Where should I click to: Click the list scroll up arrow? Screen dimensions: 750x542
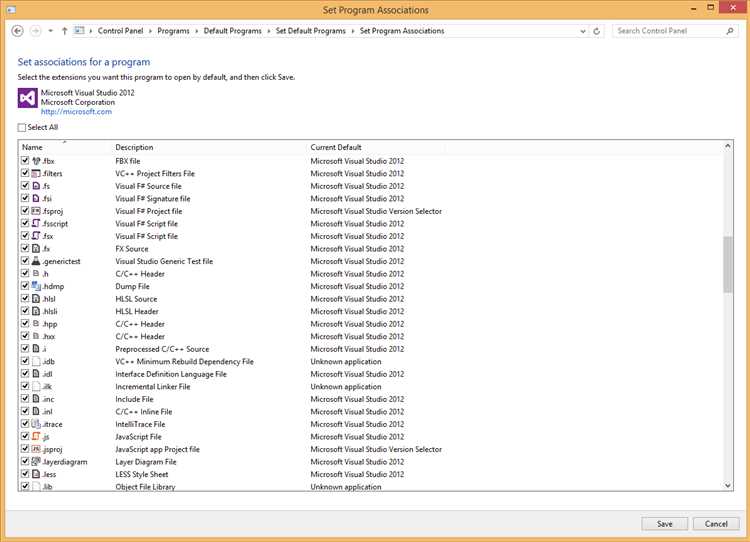click(x=728, y=146)
